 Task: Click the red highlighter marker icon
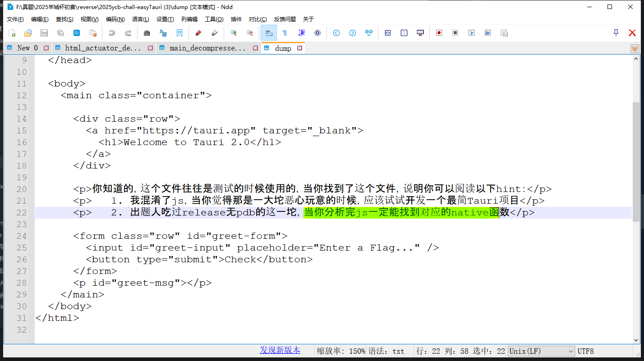pos(198,33)
